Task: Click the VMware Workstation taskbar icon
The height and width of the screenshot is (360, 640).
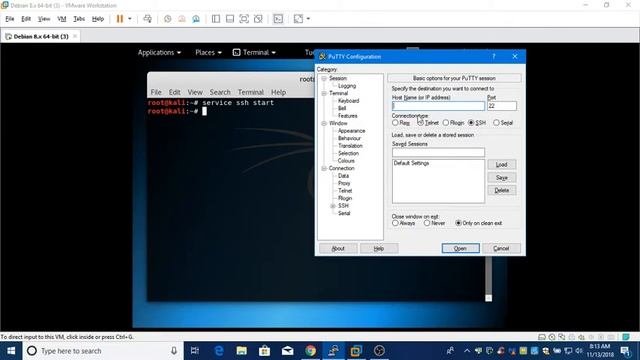Action: point(356,351)
